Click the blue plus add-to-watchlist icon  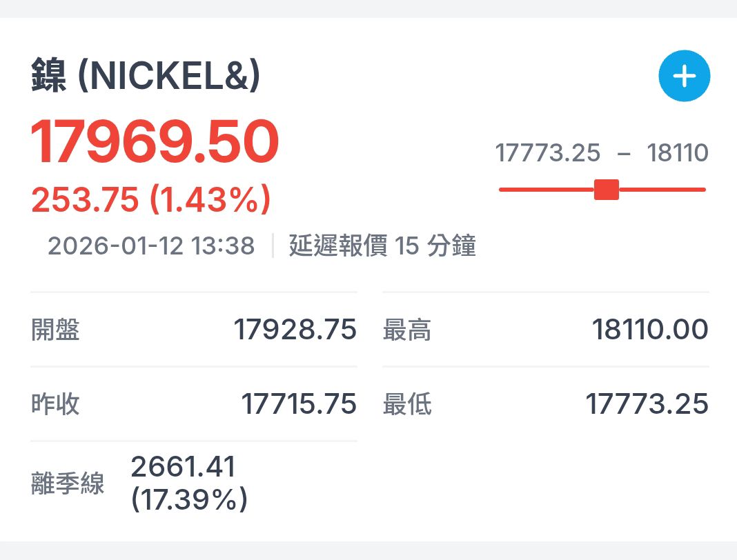pyautogui.click(x=684, y=76)
